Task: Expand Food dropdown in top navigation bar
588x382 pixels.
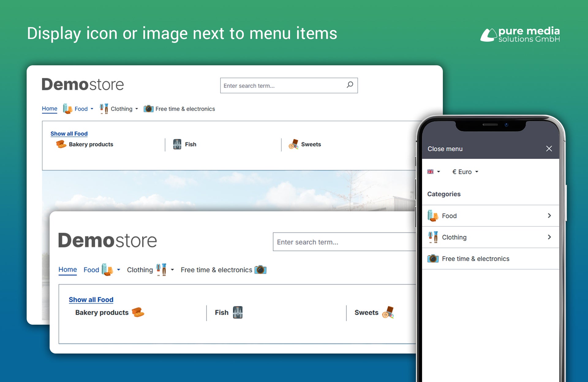Action: coord(92,109)
